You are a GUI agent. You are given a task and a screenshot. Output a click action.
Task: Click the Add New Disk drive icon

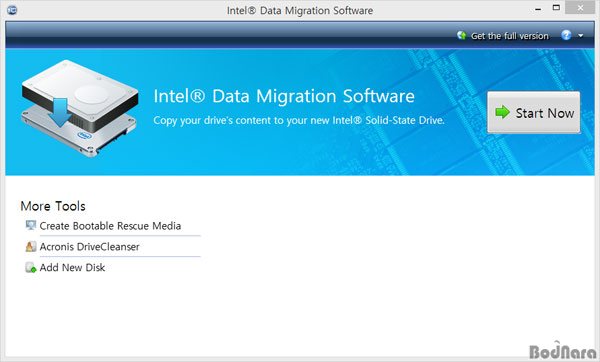tap(31, 267)
